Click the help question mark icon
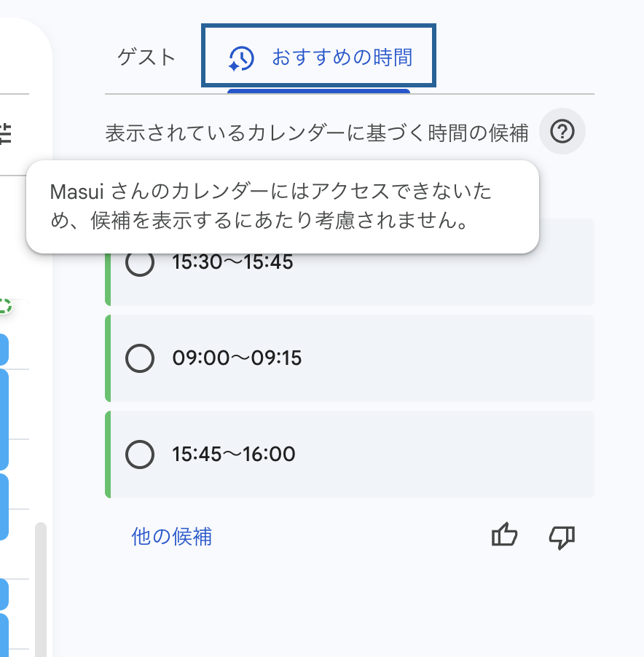Image resolution: width=644 pixels, height=657 pixels. pos(562,132)
